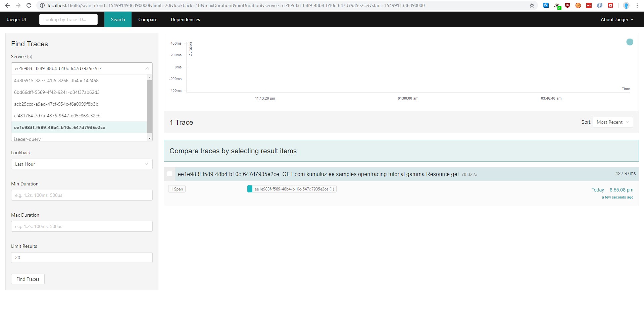Open the Resource.get trace result link
This screenshot has width=644, height=336.
click(318, 174)
